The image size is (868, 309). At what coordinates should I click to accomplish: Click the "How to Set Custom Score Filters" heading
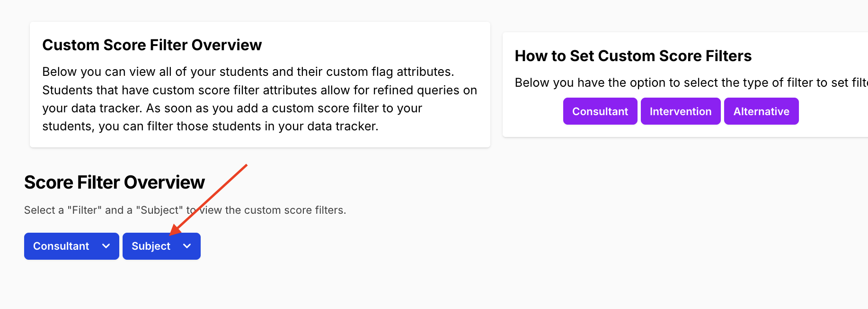(x=633, y=56)
